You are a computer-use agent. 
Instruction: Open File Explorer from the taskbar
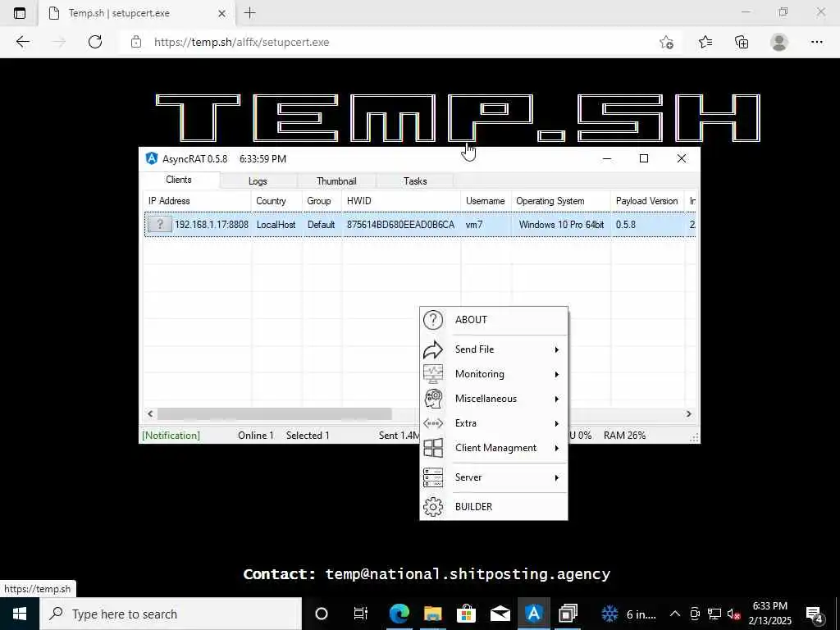[x=433, y=614]
